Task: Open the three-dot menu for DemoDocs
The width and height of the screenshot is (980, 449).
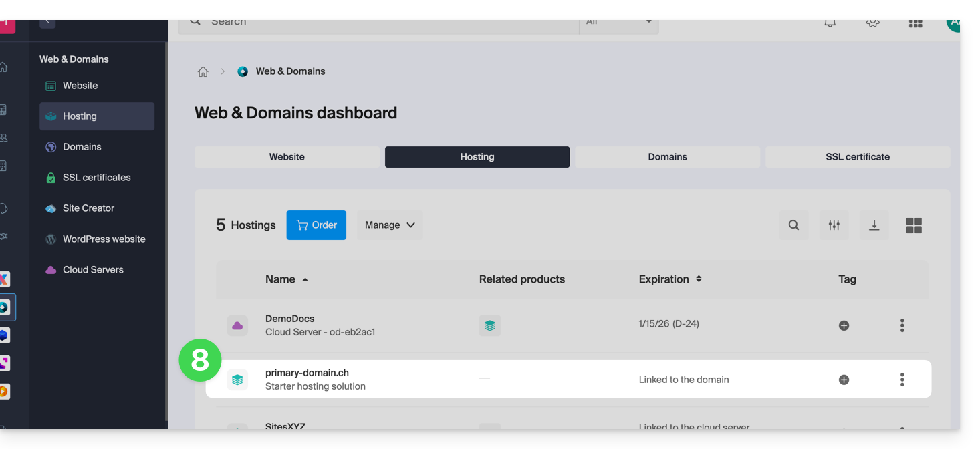Action: point(902,325)
